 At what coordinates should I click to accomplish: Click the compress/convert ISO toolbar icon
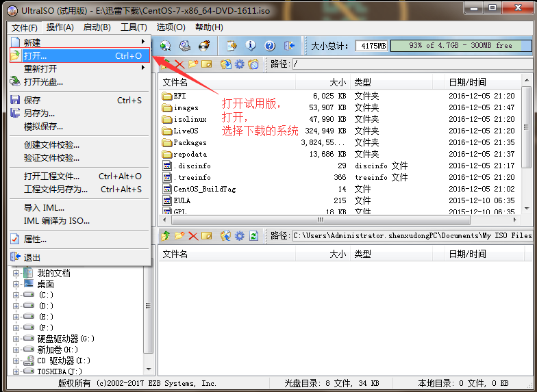click(166, 45)
